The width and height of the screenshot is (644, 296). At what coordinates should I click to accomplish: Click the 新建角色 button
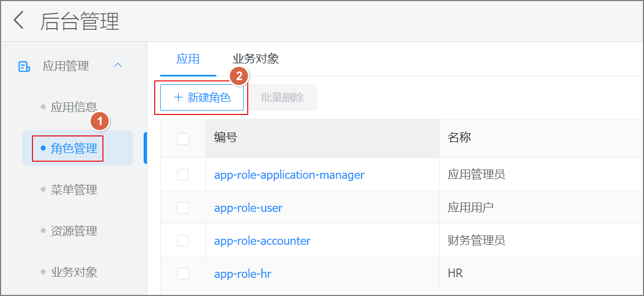point(202,97)
